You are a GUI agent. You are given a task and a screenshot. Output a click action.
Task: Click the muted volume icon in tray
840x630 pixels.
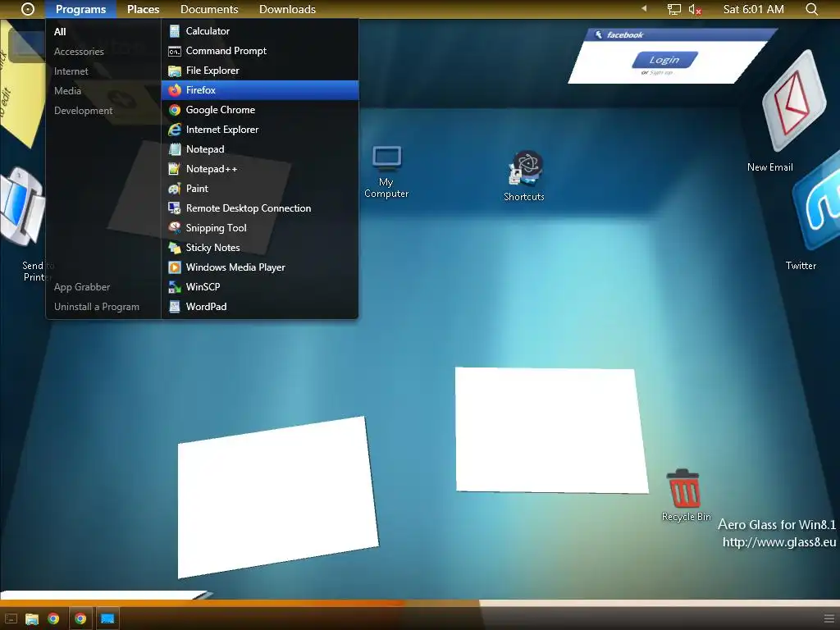pyautogui.click(x=695, y=10)
